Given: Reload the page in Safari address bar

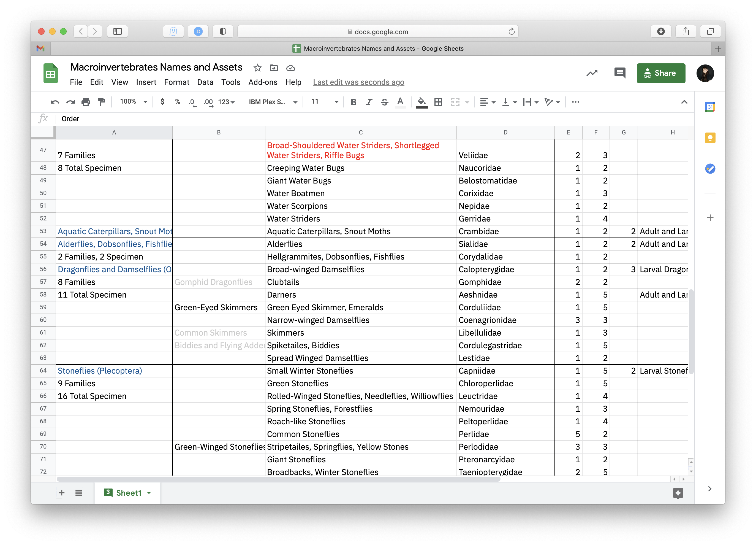Looking at the screenshot, I should coord(512,31).
